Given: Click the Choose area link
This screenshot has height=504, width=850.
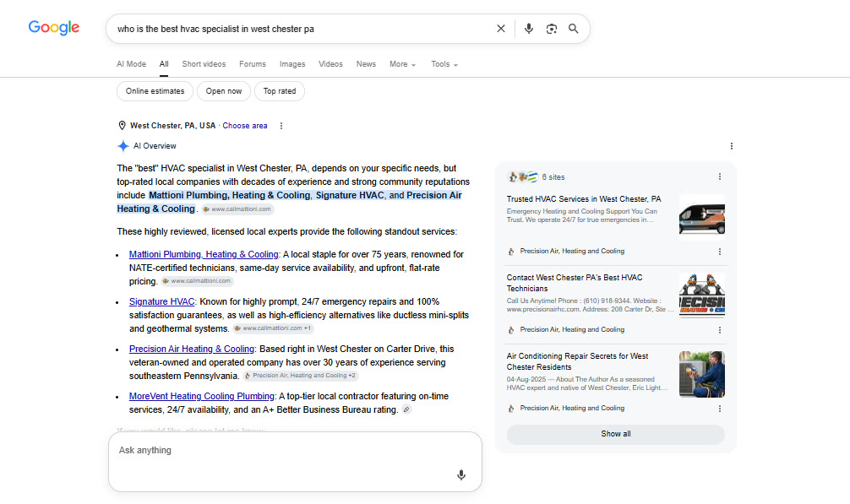Looking at the screenshot, I should 245,126.
